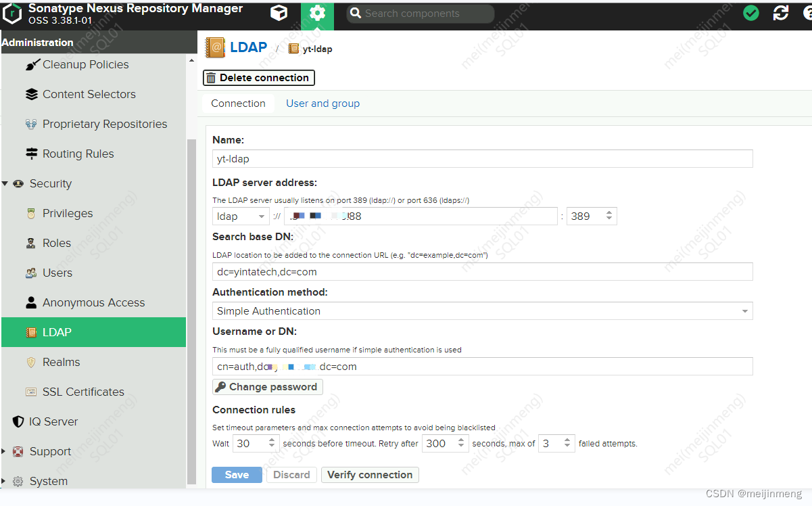Click the Save button
The width and height of the screenshot is (812, 506).
(x=237, y=475)
